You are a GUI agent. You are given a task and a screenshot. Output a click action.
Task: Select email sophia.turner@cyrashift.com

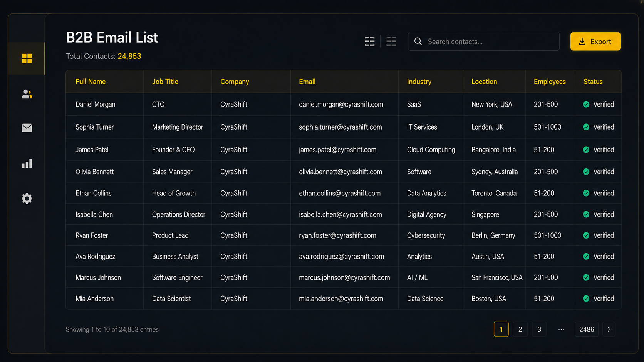(x=340, y=127)
